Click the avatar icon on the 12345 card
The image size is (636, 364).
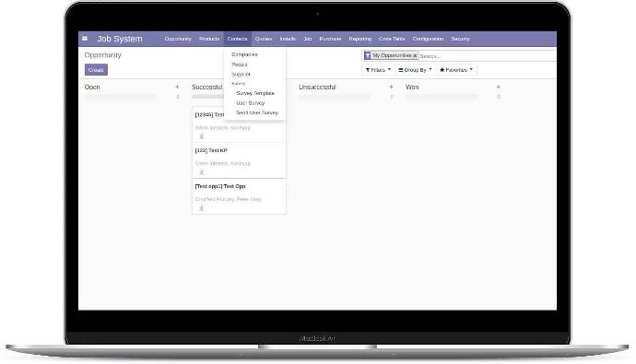tap(202, 136)
